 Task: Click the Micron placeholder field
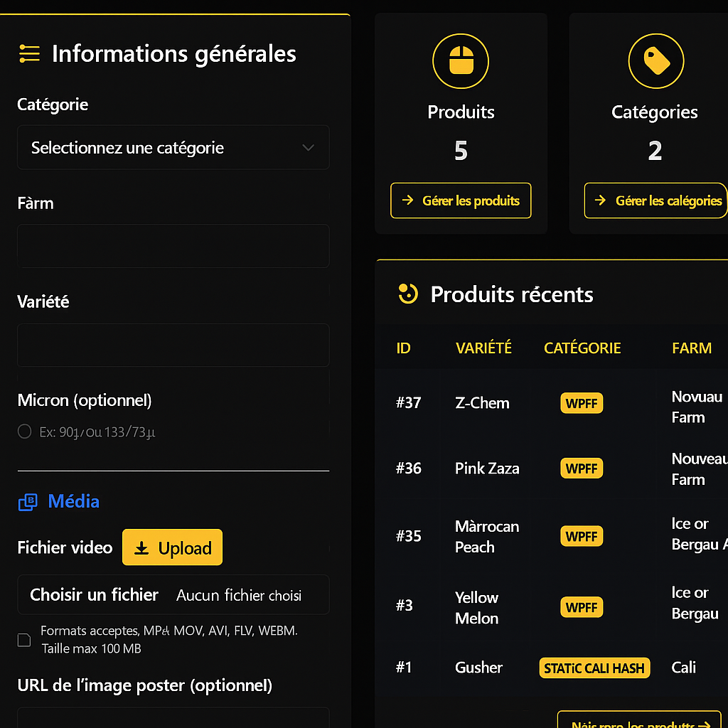coord(97,432)
